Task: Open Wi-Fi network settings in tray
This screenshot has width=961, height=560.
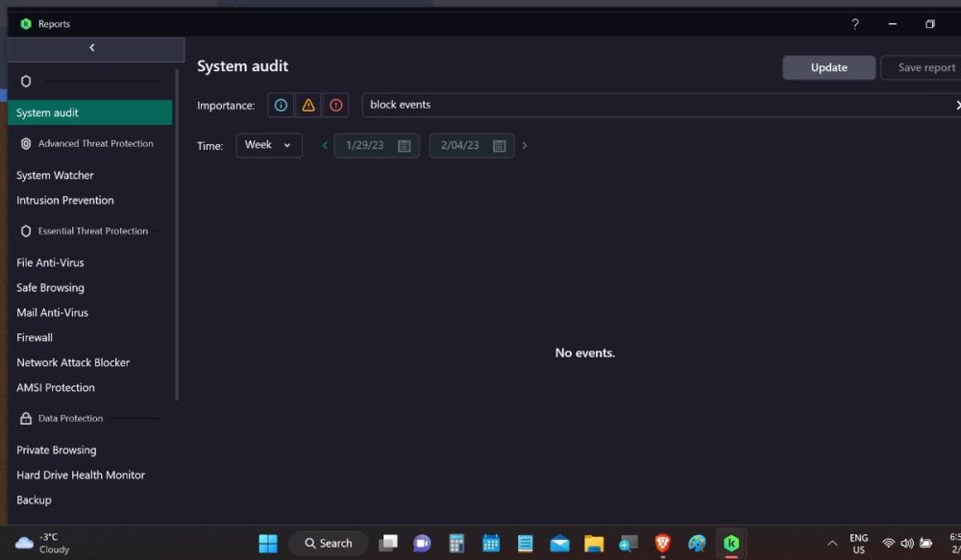Action: 888,544
